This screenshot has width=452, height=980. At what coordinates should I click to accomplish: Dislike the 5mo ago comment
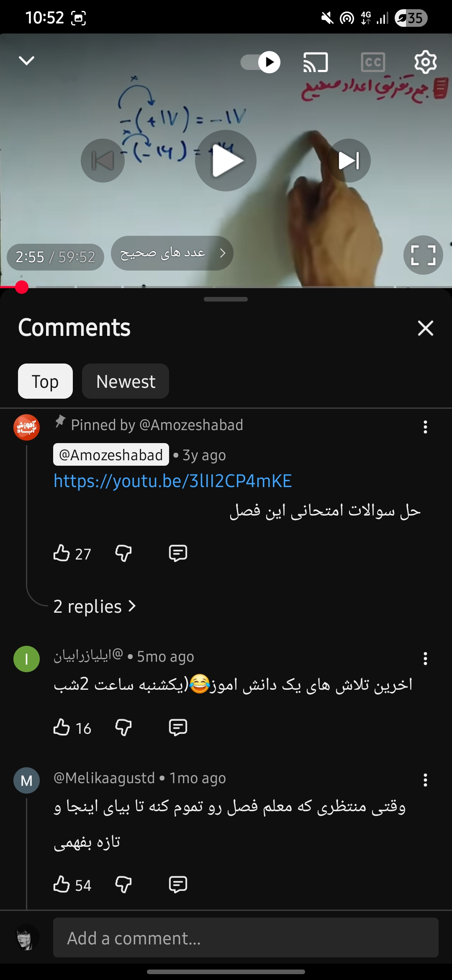pos(123,727)
